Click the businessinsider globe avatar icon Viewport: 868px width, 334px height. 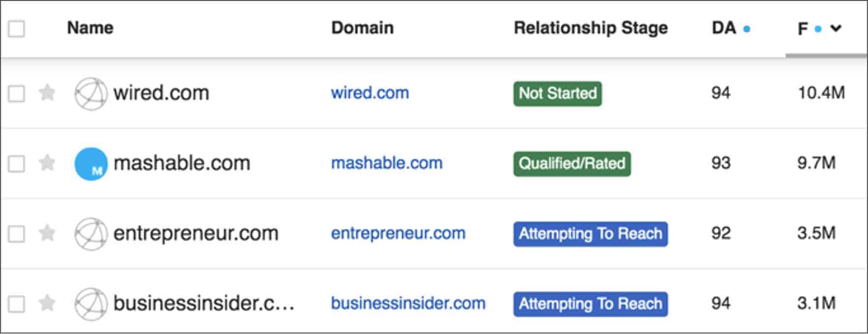click(91, 304)
